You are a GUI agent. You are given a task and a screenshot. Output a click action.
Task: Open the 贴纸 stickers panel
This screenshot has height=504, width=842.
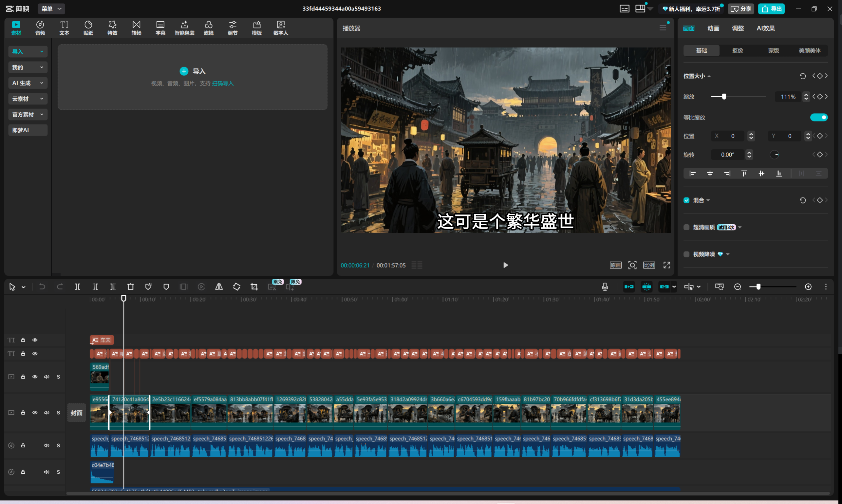88,28
